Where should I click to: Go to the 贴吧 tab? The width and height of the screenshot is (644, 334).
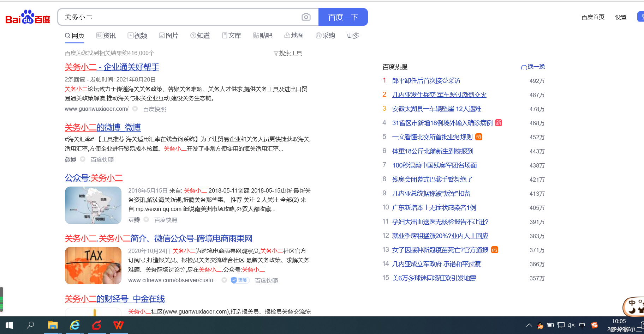coord(262,36)
